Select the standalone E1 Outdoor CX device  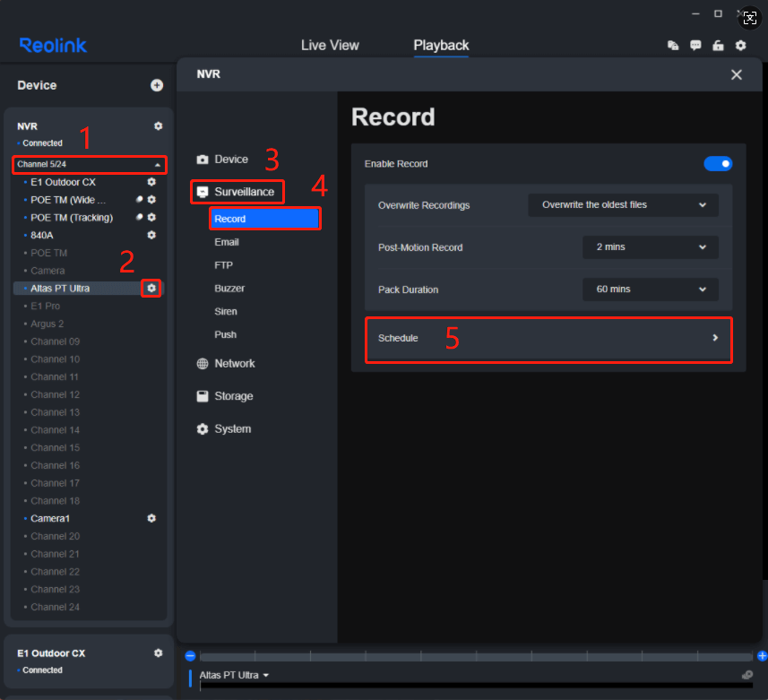(x=51, y=652)
